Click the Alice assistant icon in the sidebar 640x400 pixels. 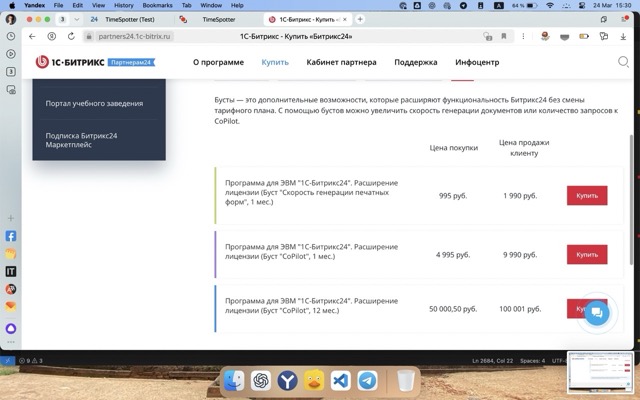(x=11, y=328)
